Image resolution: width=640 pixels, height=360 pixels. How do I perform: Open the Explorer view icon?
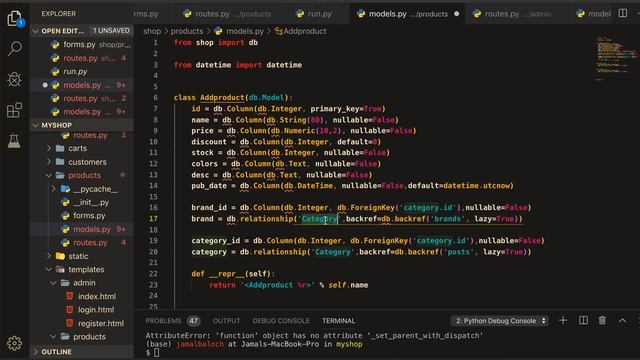tap(14, 18)
